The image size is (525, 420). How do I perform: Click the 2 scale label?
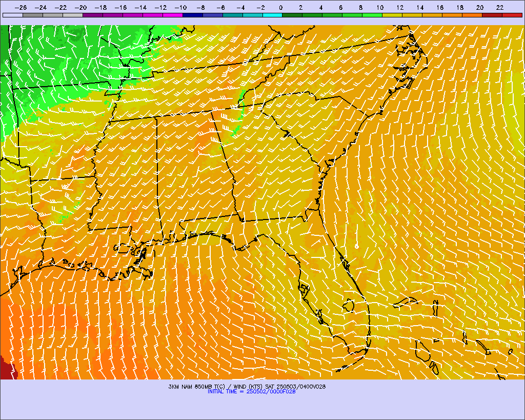pos(300,8)
